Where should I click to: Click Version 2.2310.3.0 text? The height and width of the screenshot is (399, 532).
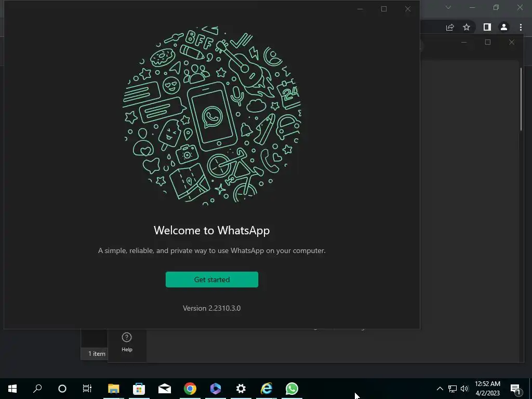coord(212,308)
